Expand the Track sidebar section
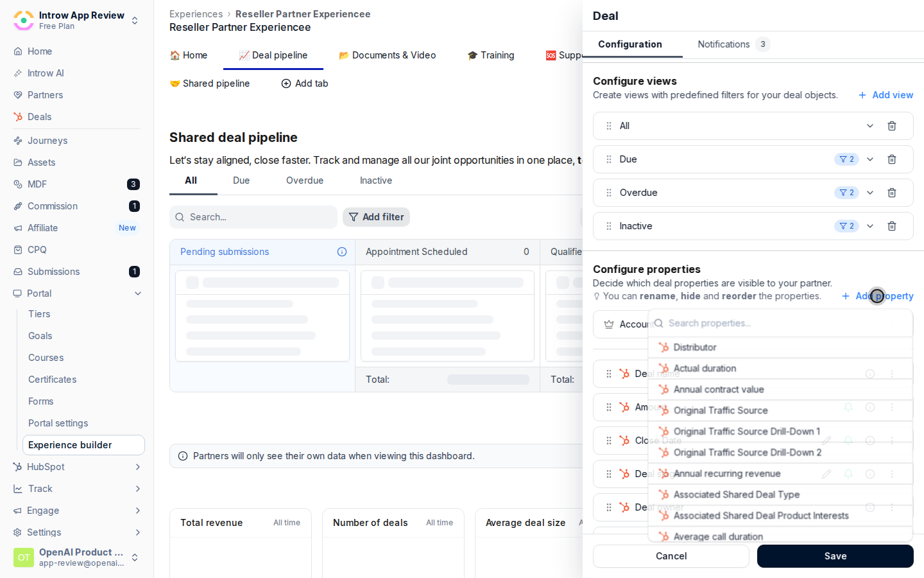Screen dimensions: 924x578 pyautogui.click(x=138, y=489)
